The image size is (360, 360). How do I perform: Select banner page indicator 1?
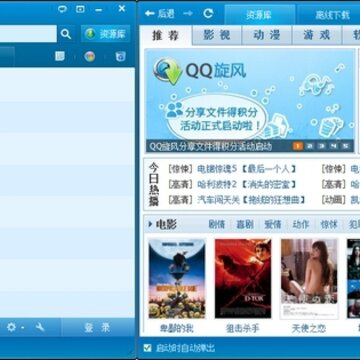point(298,146)
